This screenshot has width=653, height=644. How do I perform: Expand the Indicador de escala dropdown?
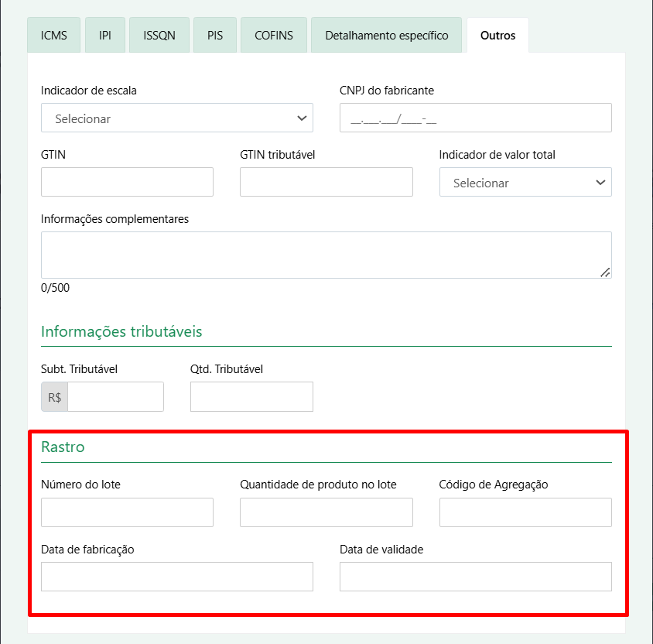pos(177,118)
